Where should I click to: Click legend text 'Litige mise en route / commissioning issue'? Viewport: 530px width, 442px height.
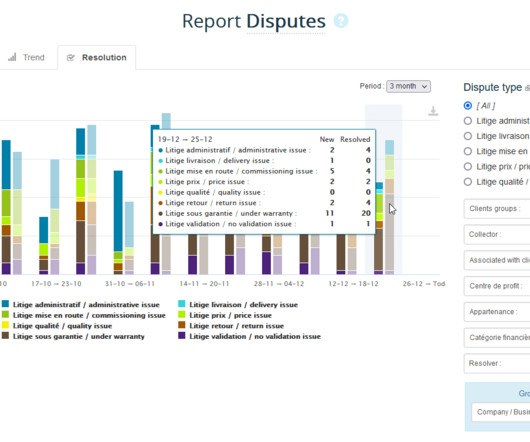click(89, 315)
